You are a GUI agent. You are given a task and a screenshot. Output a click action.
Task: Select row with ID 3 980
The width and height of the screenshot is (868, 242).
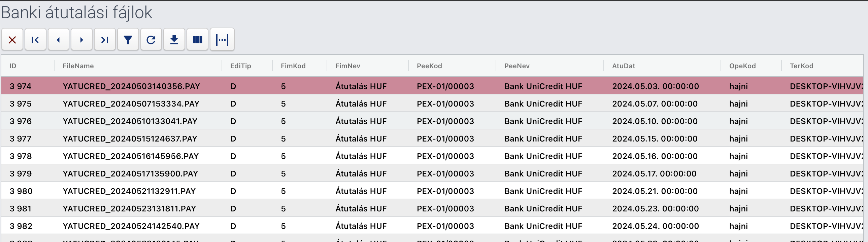[x=432, y=191]
